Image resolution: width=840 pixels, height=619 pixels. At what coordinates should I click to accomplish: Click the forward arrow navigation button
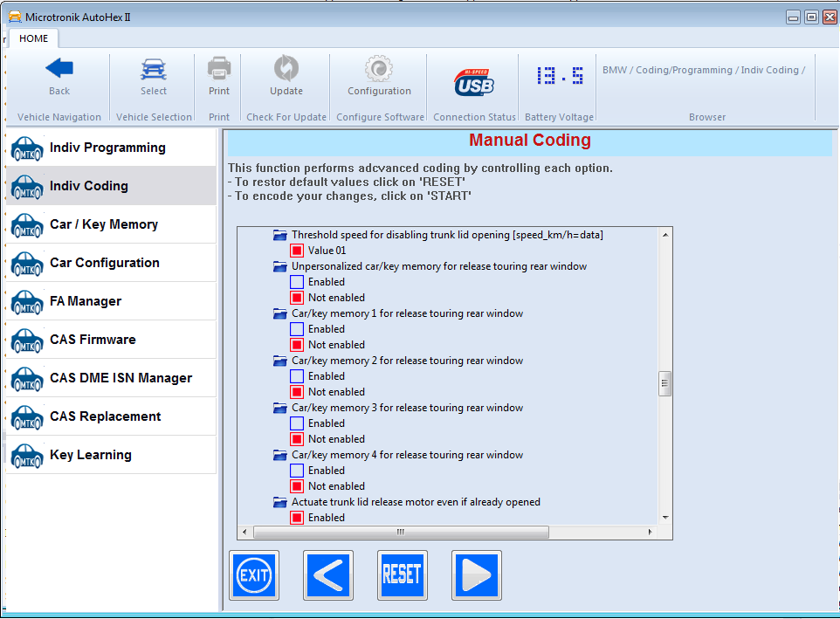[476, 574]
